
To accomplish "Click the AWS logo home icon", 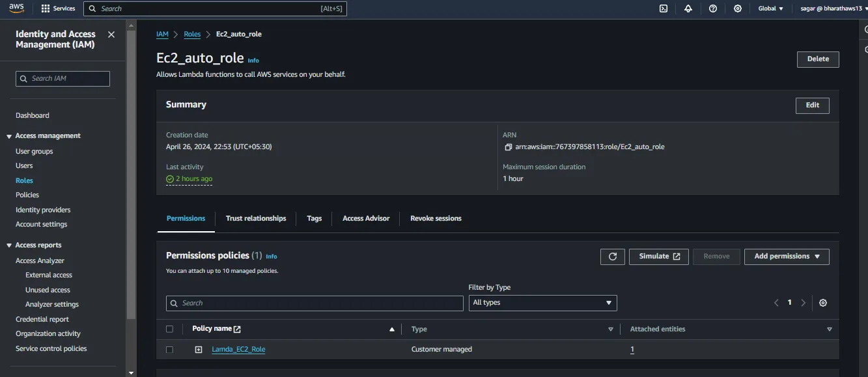I will coord(16,8).
